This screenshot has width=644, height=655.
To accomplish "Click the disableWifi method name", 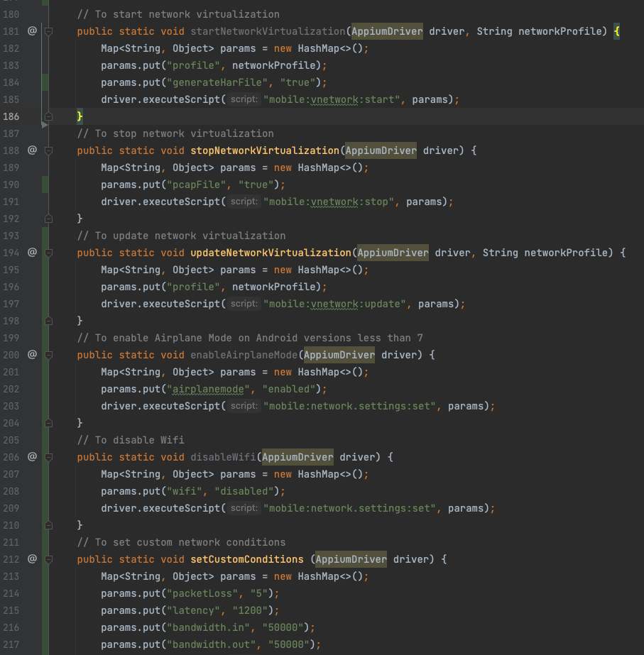I will pyautogui.click(x=223, y=457).
